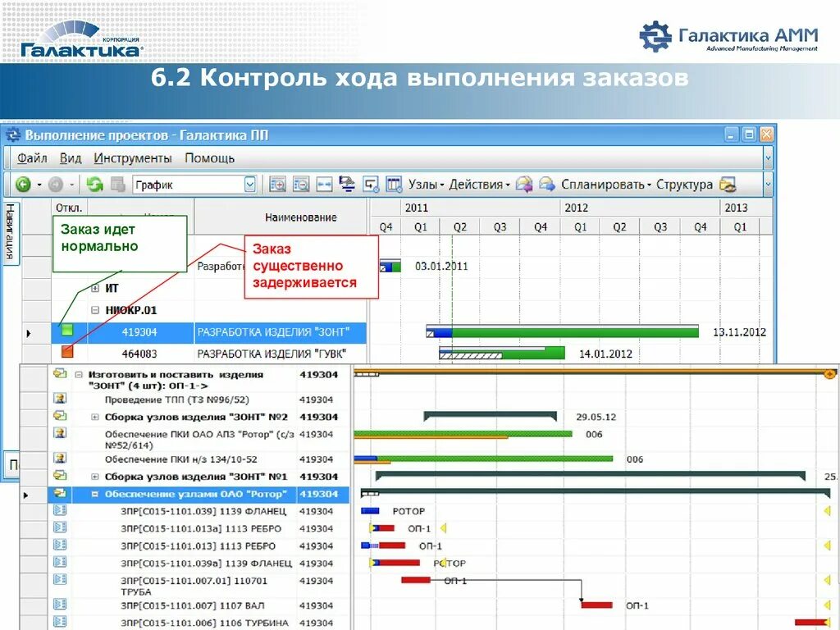840x630 pixels.
Task: Expand Сборка узлов изделия "ЗОНТ" №2
Action: point(95,417)
